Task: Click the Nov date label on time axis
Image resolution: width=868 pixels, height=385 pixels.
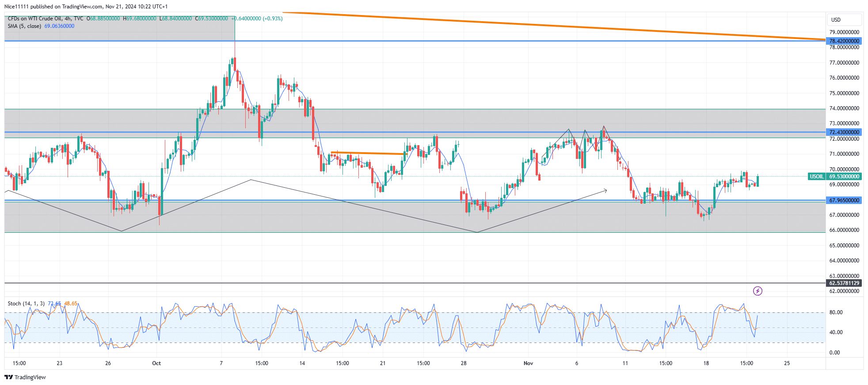Action: click(x=528, y=363)
